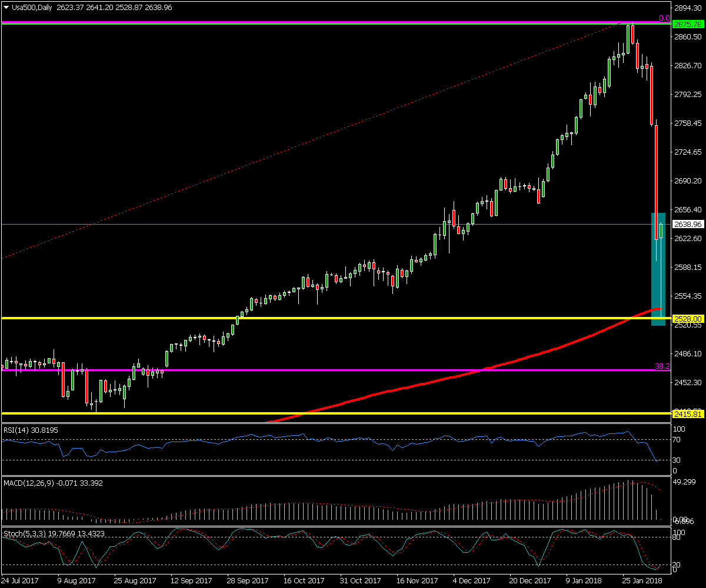706x588 pixels.
Task: Click the current price tag 2638.96
Action: tap(688, 225)
